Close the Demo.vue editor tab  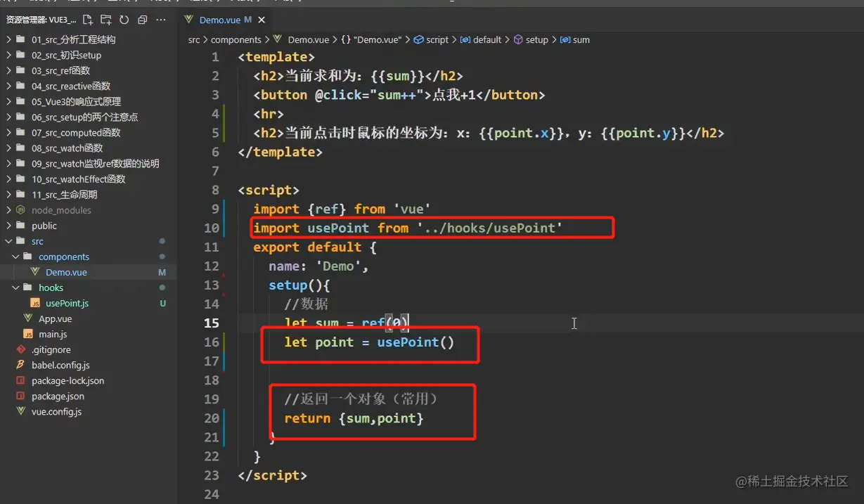(262, 20)
